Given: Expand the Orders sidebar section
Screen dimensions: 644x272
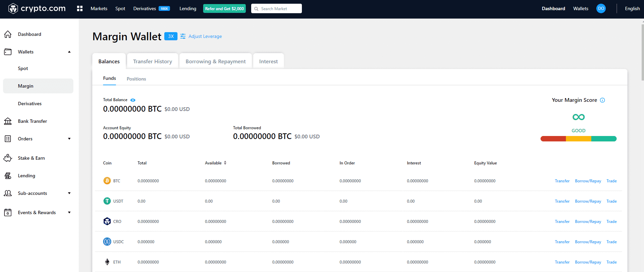Looking at the screenshot, I should (x=69, y=139).
